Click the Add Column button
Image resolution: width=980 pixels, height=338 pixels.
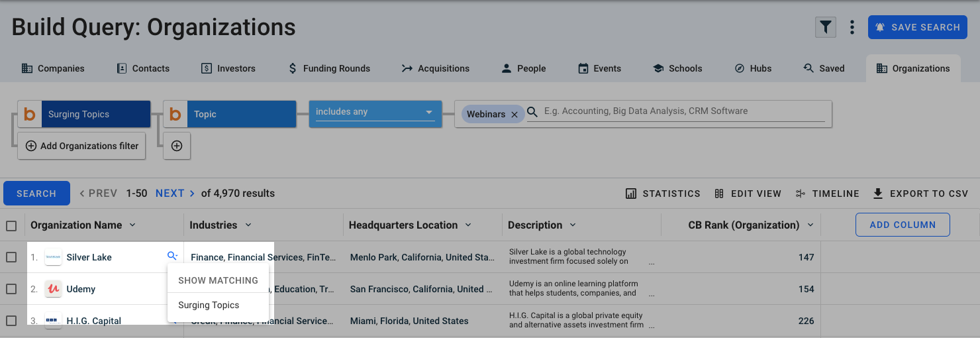click(903, 225)
